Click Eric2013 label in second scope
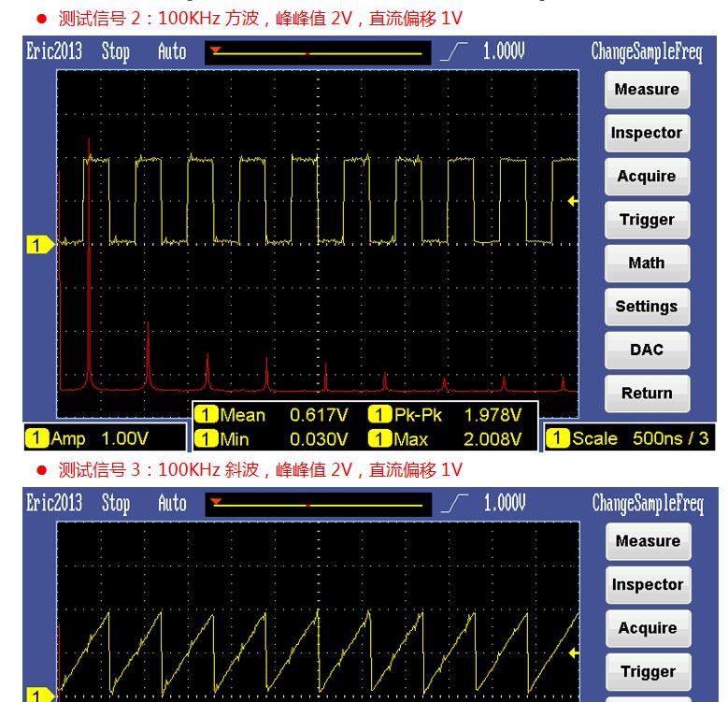 tap(54, 503)
